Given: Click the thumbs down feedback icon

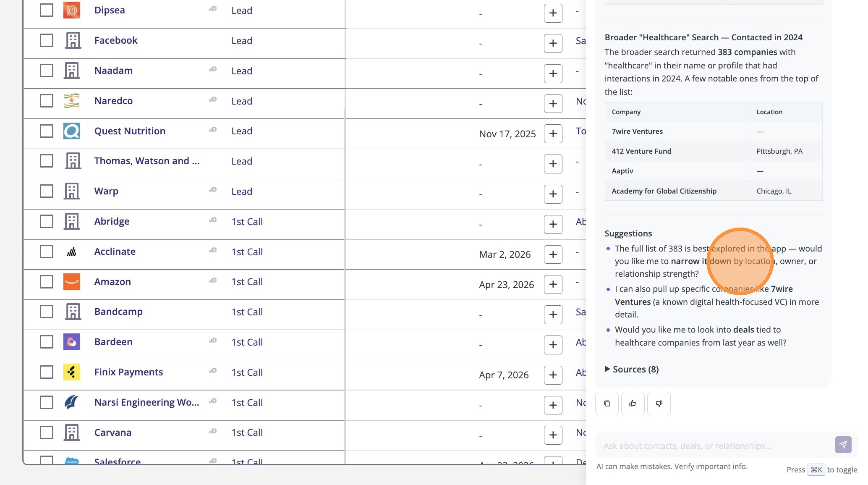Looking at the screenshot, I should [659, 404].
